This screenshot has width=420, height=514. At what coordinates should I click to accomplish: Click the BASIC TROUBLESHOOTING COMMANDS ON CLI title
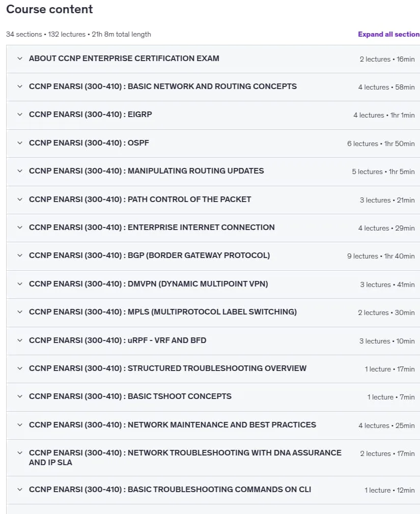pos(170,490)
